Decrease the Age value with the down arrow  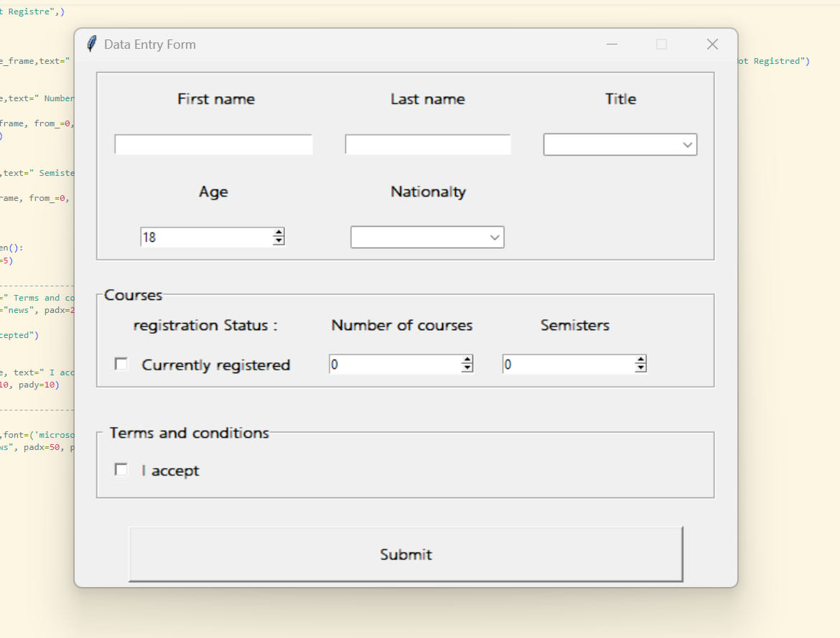pyautogui.click(x=277, y=240)
